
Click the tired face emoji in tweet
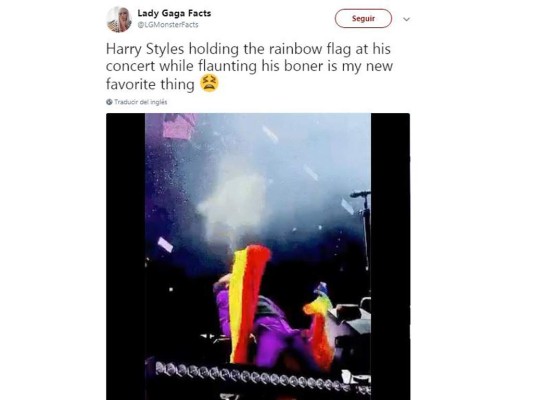coord(209,84)
